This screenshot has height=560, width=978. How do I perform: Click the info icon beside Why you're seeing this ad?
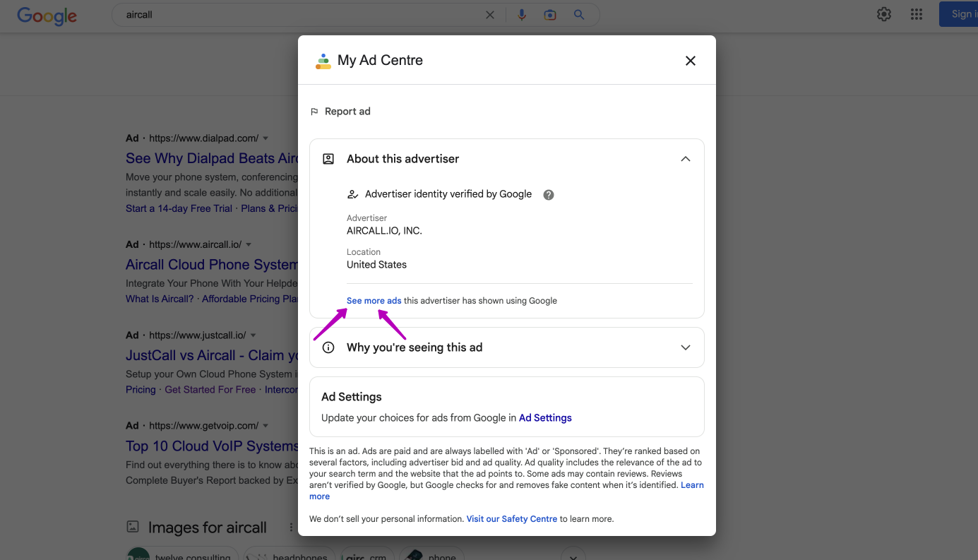coord(328,347)
